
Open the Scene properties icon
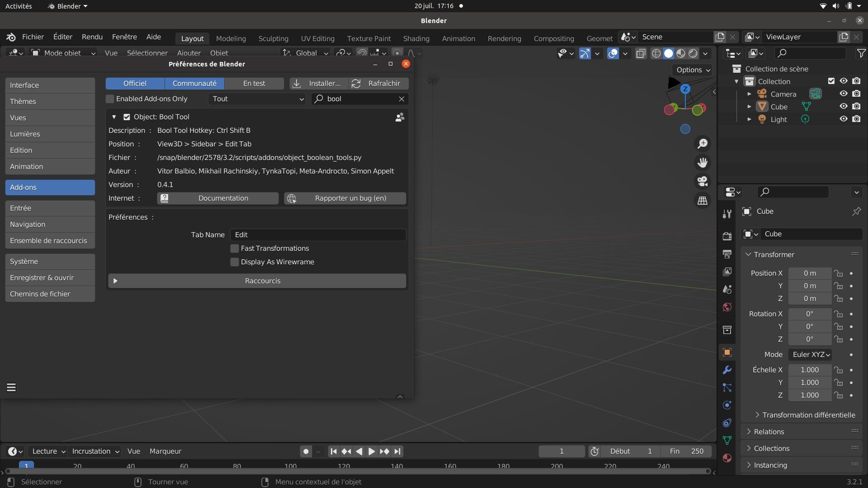[727, 289]
